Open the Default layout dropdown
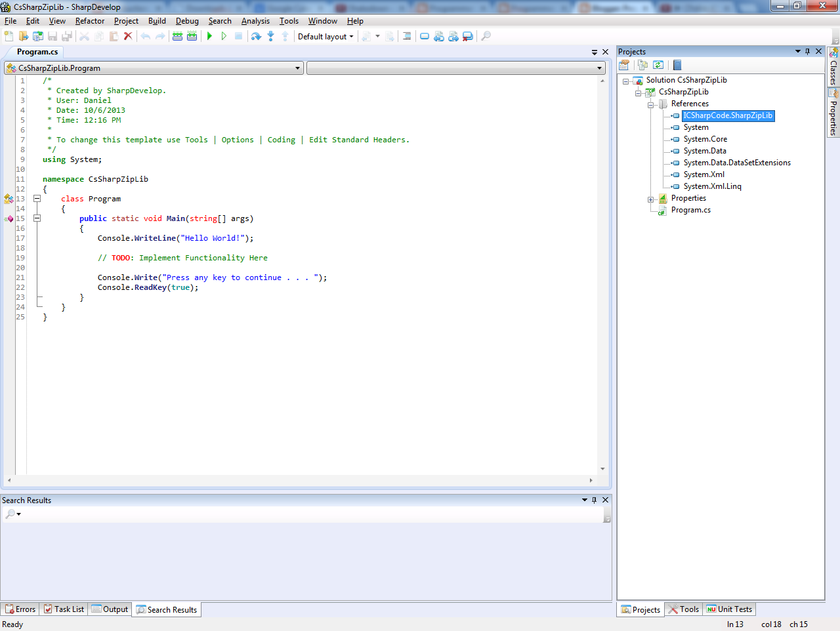This screenshot has height=631, width=840. 326,36
